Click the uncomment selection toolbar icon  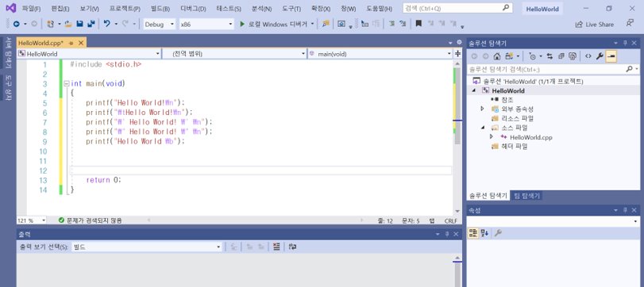[403, 24]
